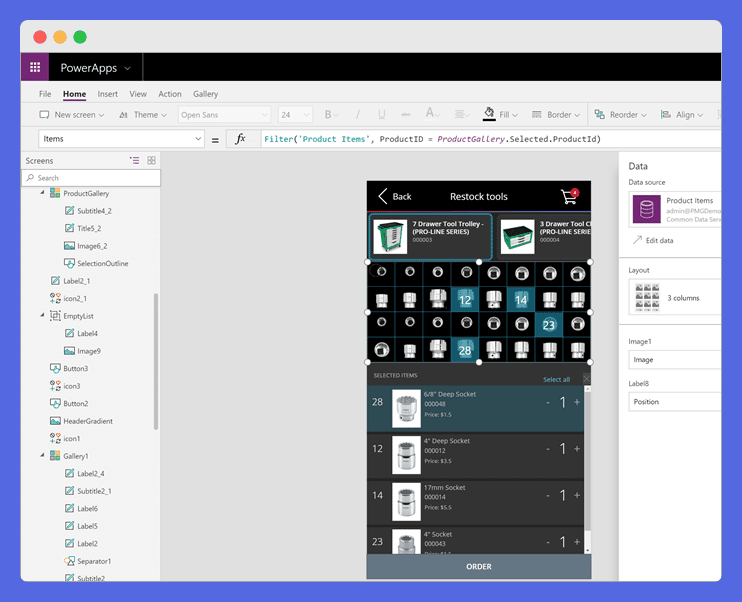The height and width of the screenshot is (602, 742).
Task: Click highlighted socket tile 23
Action: [549, 325]
